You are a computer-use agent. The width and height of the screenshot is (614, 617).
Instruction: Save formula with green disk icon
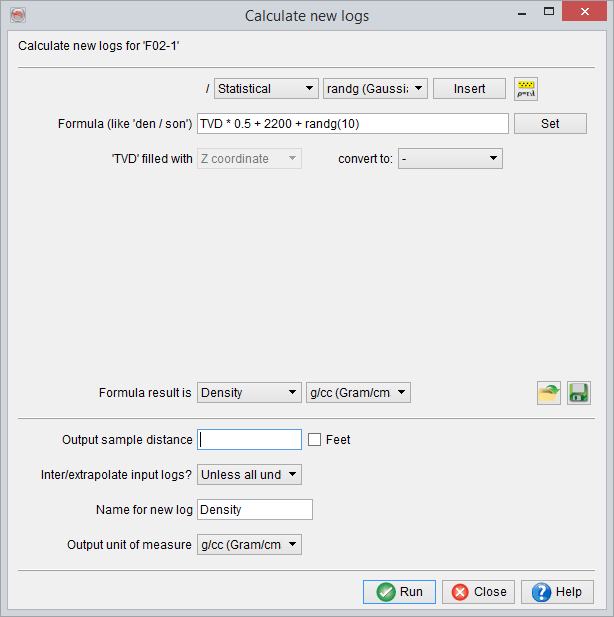point(579,393)
